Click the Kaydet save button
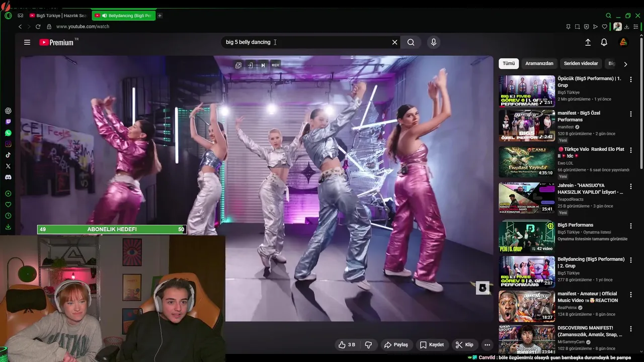 tap(432, 345)
